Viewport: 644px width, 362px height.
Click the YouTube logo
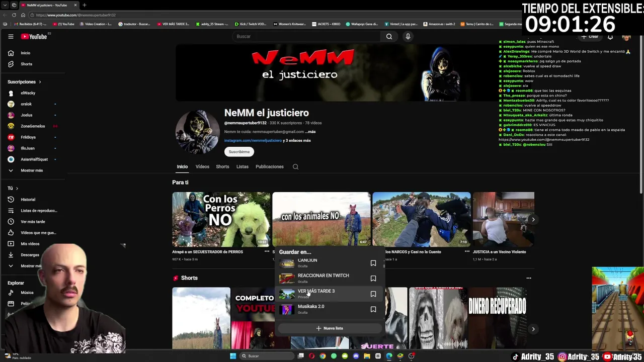(34, 36)
